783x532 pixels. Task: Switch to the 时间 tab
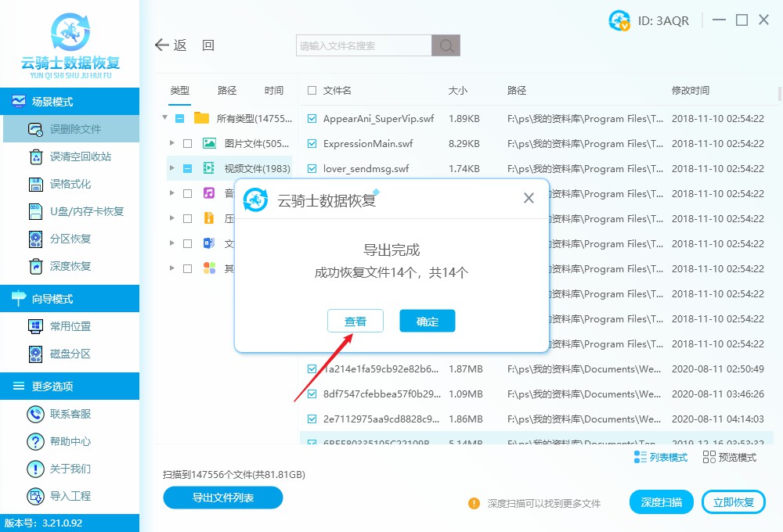274,90
